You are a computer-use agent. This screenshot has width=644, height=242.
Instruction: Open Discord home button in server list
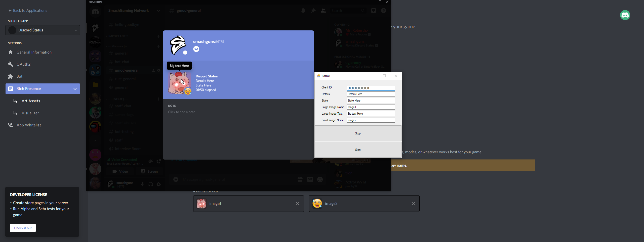coord(95,12)
